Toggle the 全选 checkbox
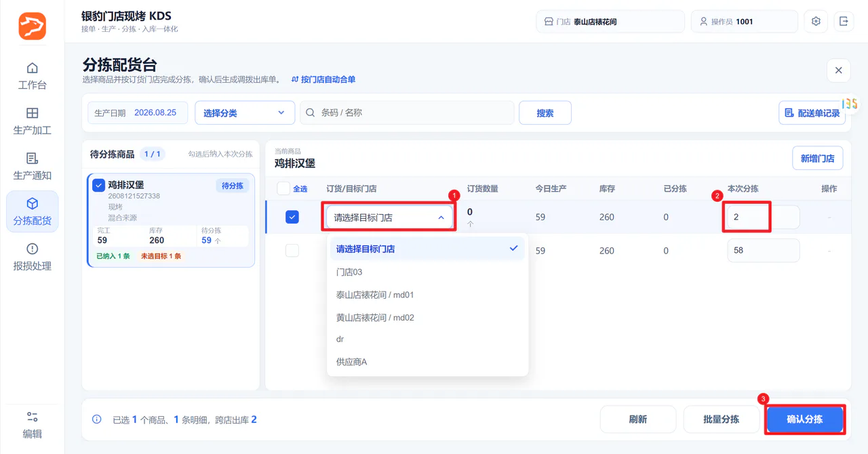This screenshot has width=868, height=454. 283,188
